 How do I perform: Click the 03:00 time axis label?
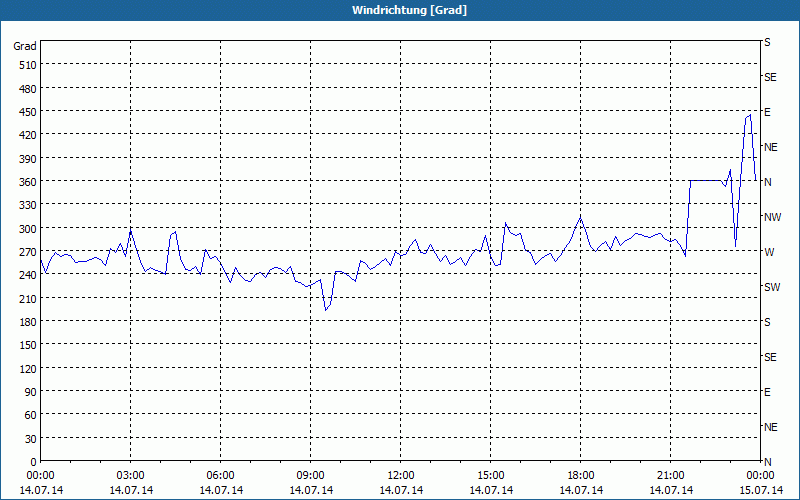click(x=131, y=476)
